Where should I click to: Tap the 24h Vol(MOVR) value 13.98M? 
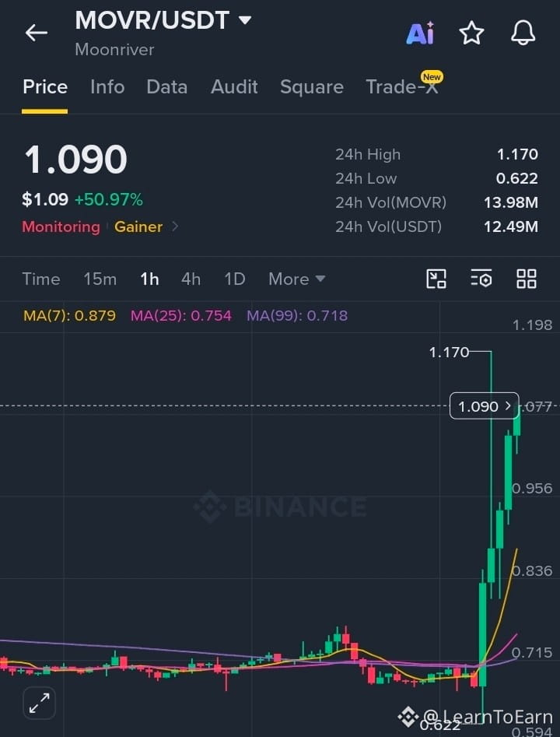point(511,202)
